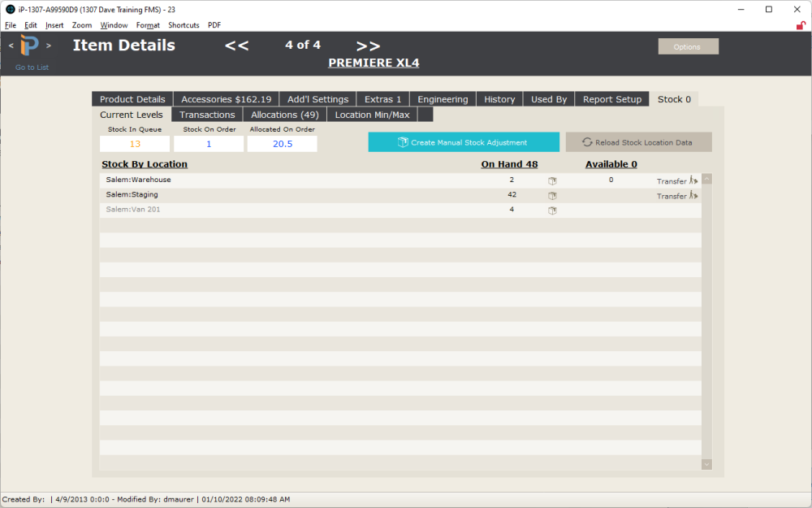Open the Window menu
Image resolution: width=812 pixels, height=508 pixels.
click(114, 25)
